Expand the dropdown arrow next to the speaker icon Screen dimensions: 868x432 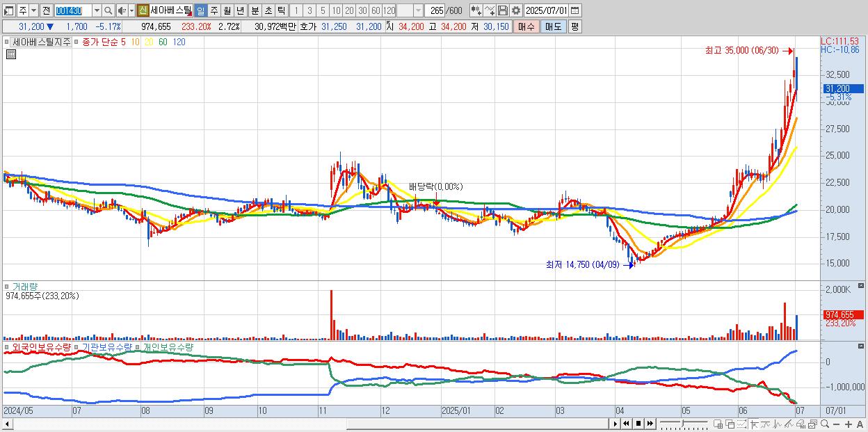(131, 11)
